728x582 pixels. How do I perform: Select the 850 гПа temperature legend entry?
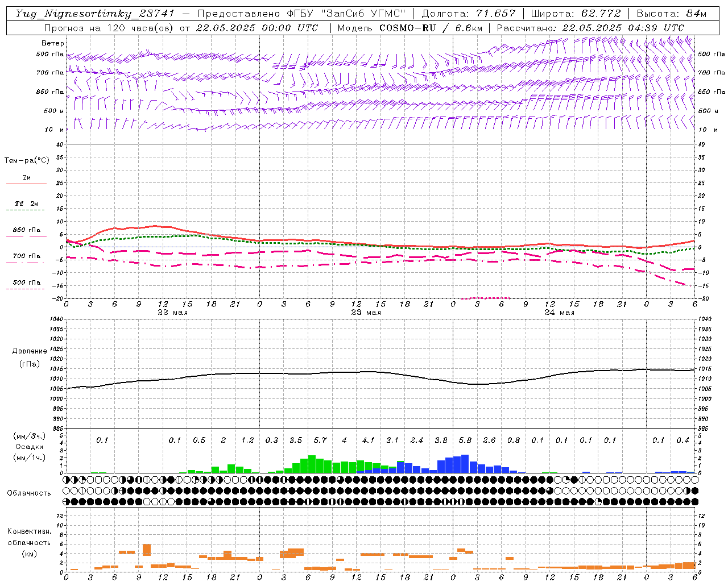pos(27,230)
